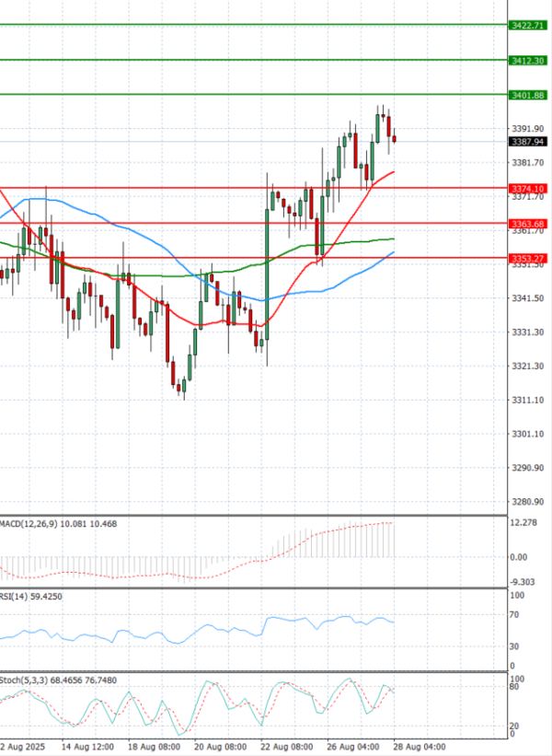Click the 3412.30 green price level label
The height and width of the screenshot is (756, 552).
528,60
